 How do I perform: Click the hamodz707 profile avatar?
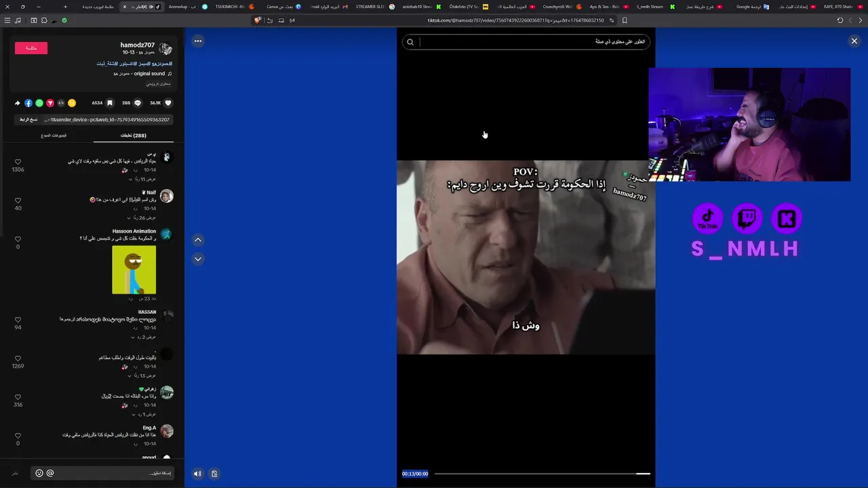(x=166, y=49)
